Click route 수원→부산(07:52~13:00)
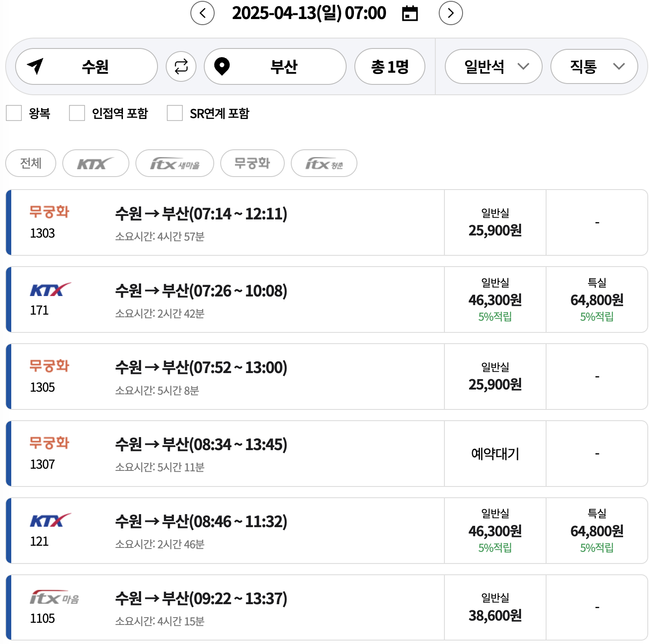656x644 pixels. point(201,367)
